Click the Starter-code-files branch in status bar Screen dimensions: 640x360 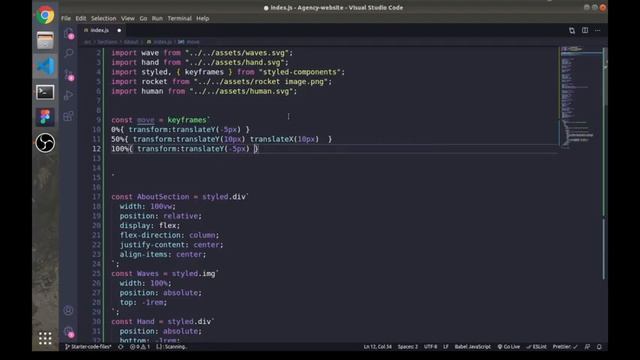coord(88,347)
